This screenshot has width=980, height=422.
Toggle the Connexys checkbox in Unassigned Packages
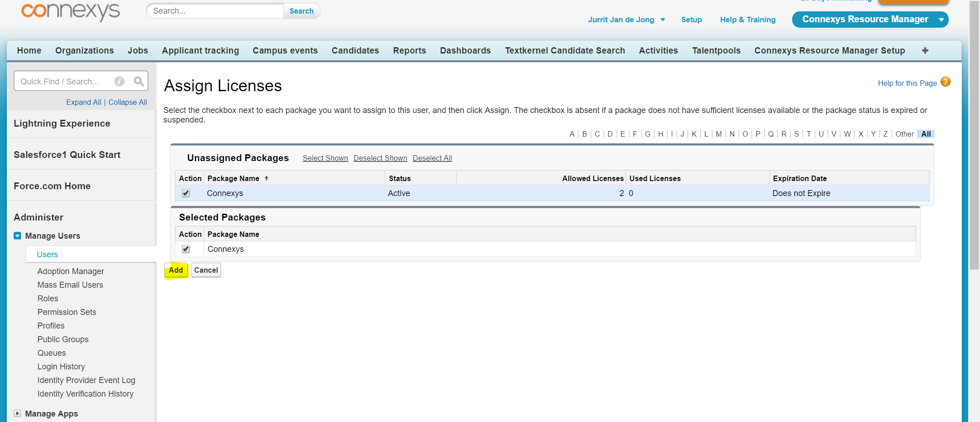pyautogui.click(x=186, y=193)
